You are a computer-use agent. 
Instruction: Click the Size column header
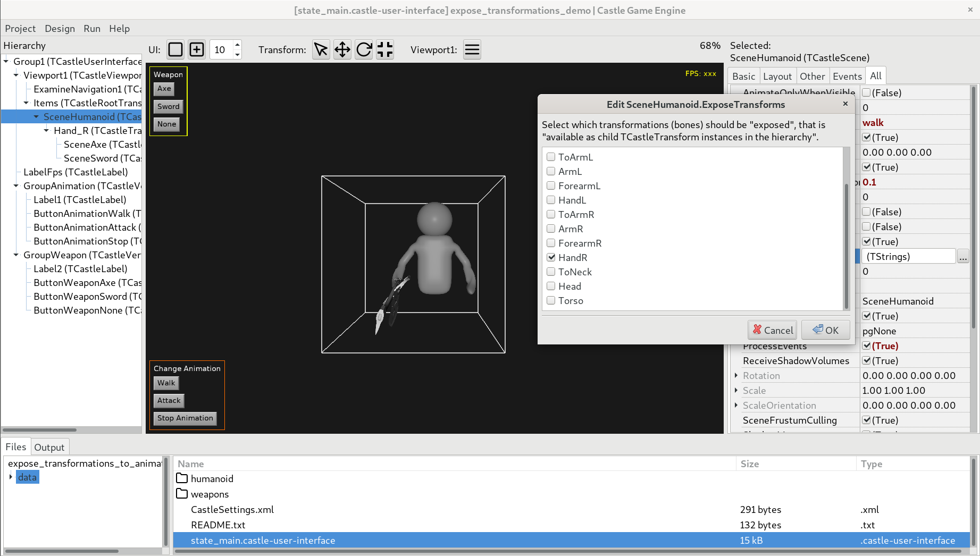(x=750, y=464)
